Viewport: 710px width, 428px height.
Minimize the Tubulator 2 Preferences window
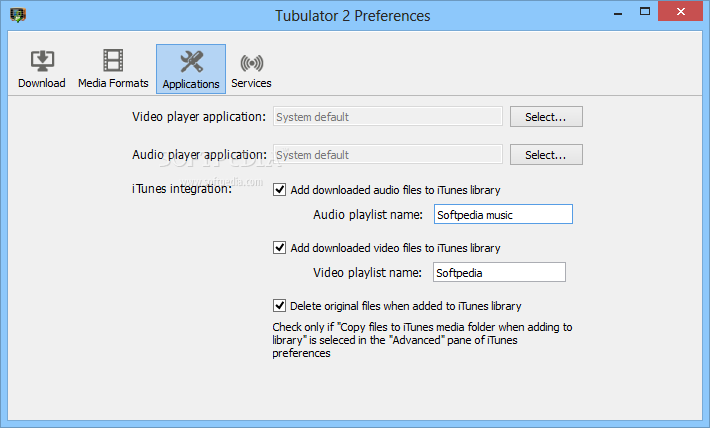(x=618, y=13)
